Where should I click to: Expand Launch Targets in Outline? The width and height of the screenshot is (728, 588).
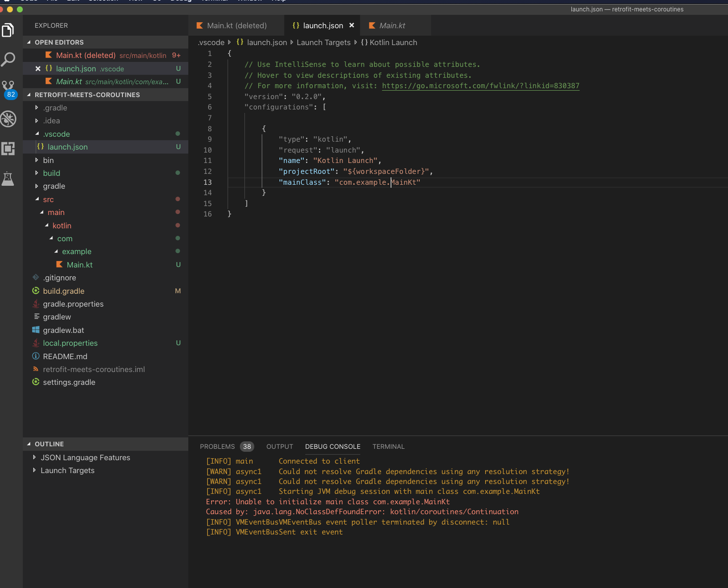pyautogui.click(x=34, y=470)
